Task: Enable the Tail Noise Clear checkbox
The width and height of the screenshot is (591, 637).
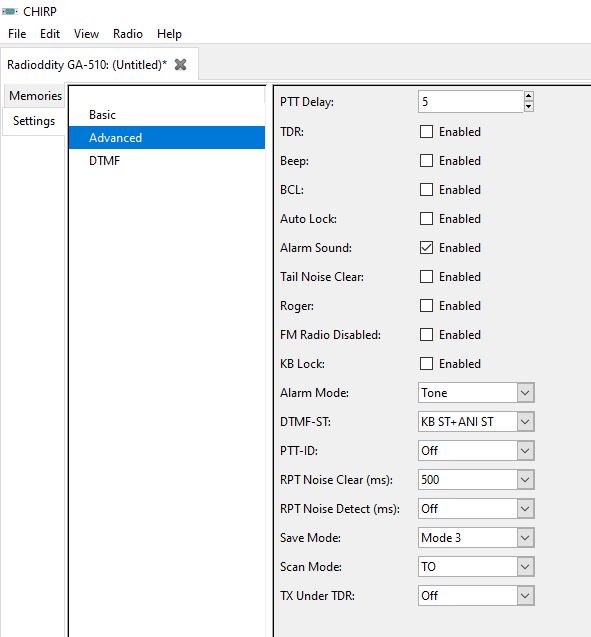Action: (426, 277)
